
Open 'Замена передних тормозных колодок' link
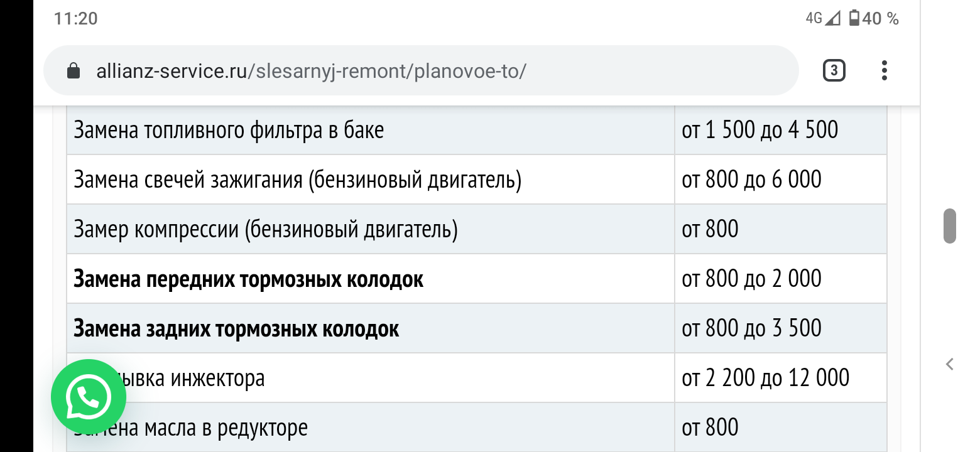click(x=249, y=279)
